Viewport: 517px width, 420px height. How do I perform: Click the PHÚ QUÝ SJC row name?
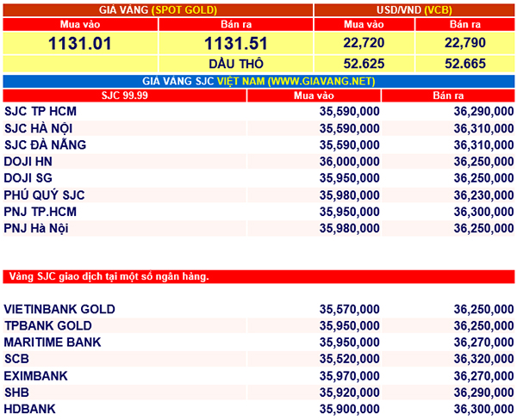coord(44,195)
